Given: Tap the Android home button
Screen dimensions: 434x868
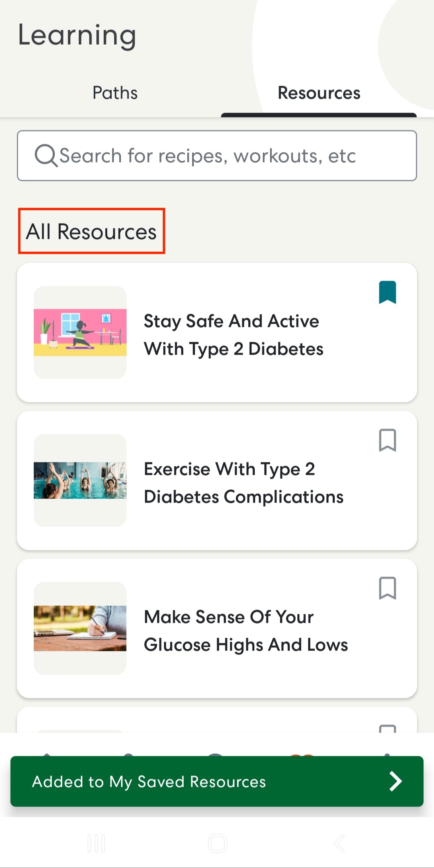Looking at the screenshot, I should click(x=217, y=843).
